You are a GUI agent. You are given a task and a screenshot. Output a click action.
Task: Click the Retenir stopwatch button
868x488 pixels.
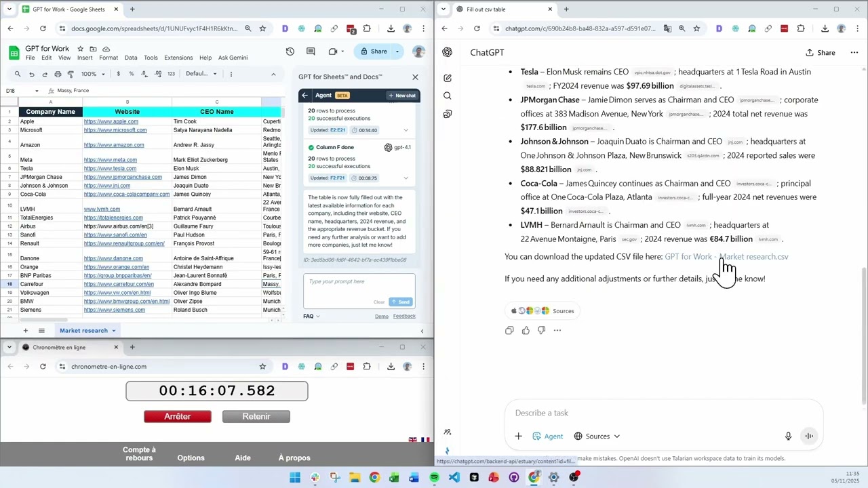[256, 417]
